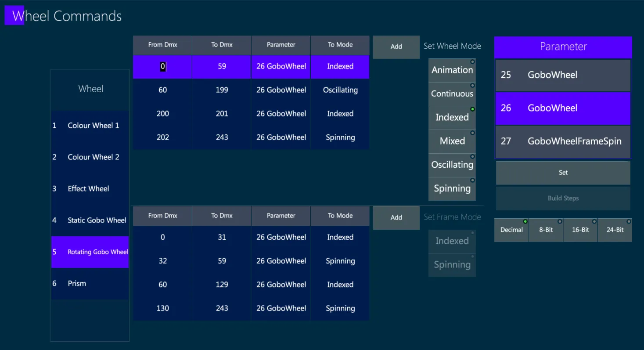This screenshot has width=644, height=350.
Task: Click the To Dmx cell showing 201
Action: click(222, 114)
